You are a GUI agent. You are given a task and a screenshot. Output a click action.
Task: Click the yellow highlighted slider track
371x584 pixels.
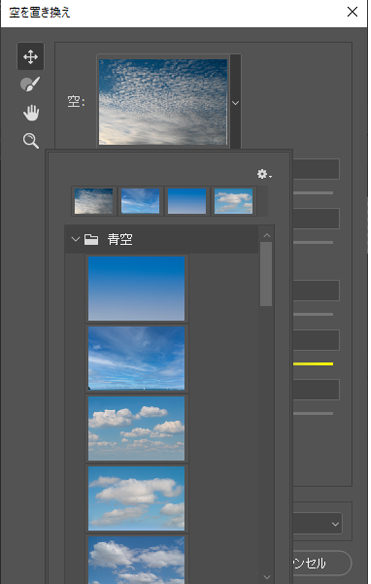(x=313, y=364)
